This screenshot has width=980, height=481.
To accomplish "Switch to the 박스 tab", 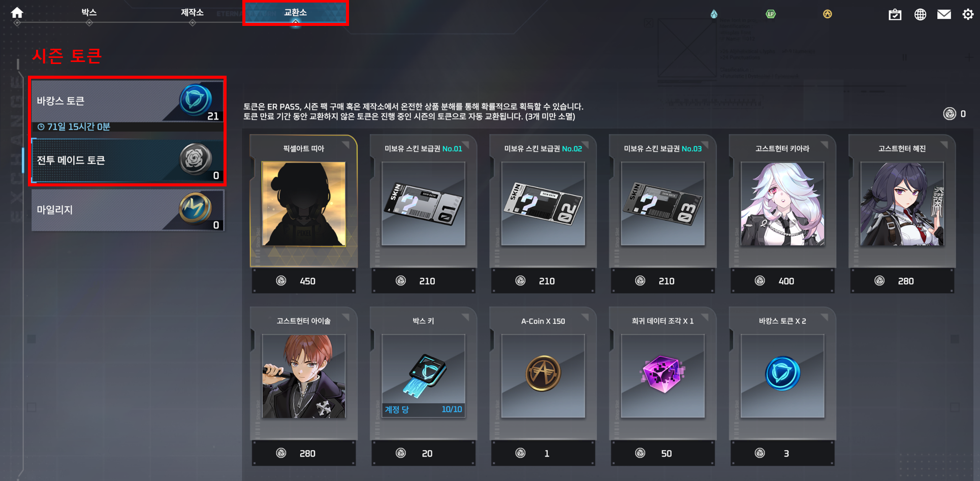I will coord(89,12).
